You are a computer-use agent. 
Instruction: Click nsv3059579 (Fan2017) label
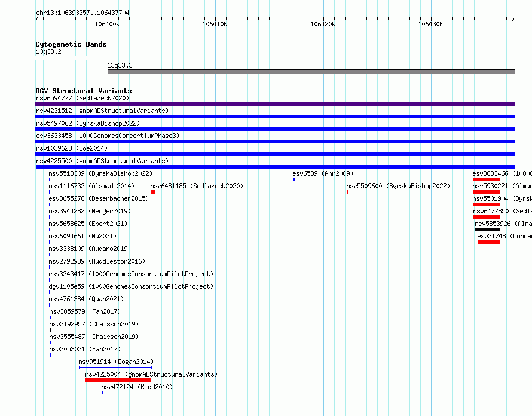click(85, 311)
